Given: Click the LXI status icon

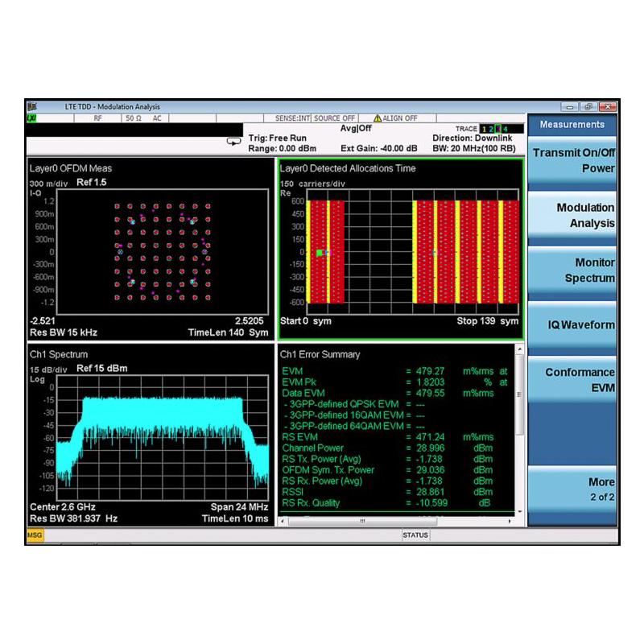Looking at the screenshot, I should [31, 118].
